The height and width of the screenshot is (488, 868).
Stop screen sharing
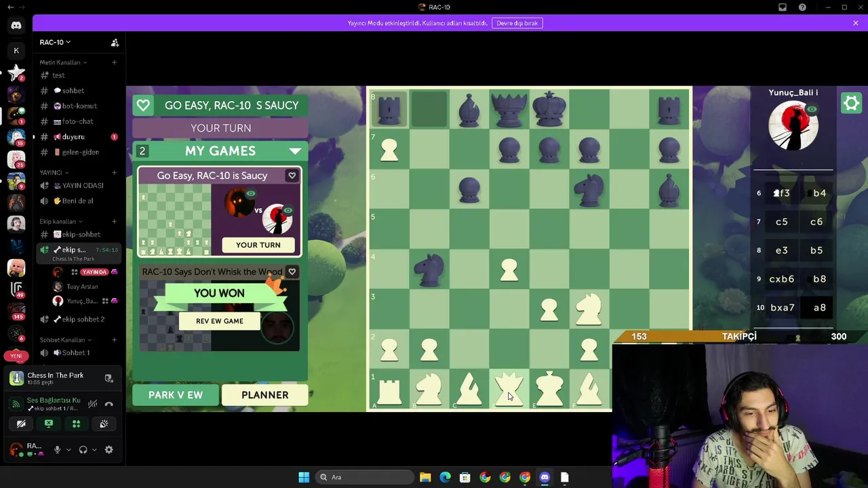coord(49,424)
